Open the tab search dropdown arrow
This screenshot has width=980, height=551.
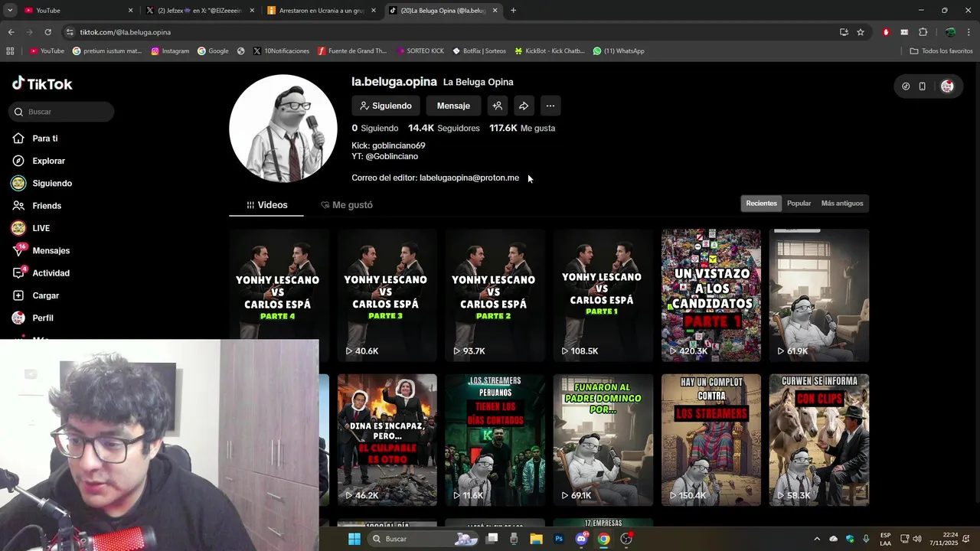11,10
